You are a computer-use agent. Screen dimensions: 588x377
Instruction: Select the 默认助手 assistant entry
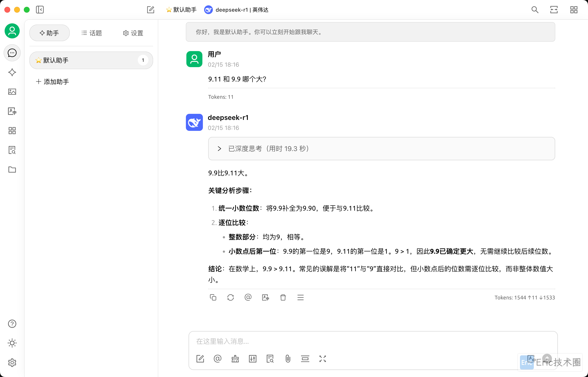point(91,60)
